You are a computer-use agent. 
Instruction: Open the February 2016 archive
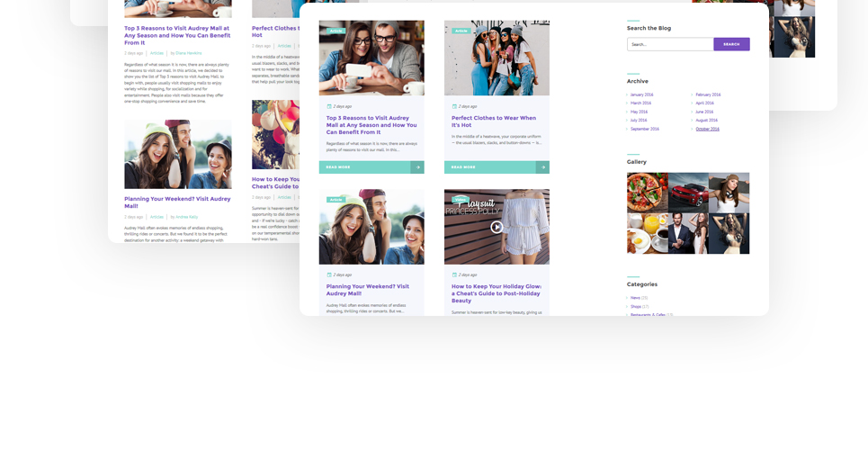pyautogui.click(x=708, y=94)
